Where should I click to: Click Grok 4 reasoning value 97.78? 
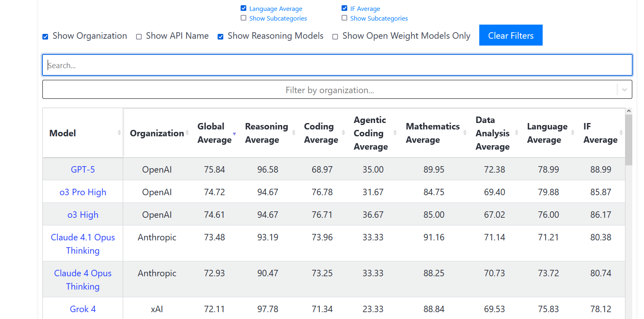268,309
